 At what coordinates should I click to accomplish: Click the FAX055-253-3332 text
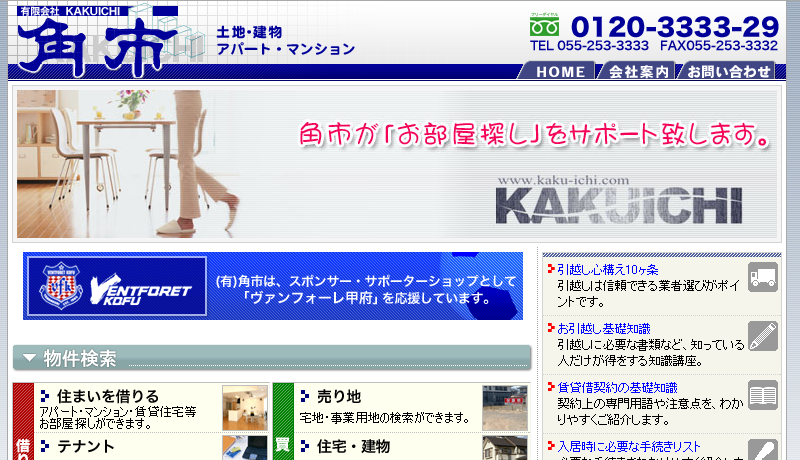(719, 46)
